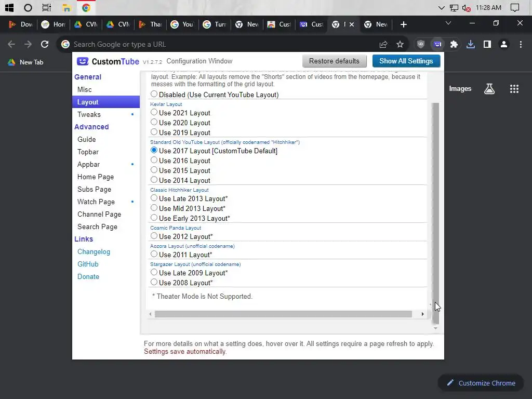Open Cortana search circle in taskbar

pyautogui.click(x=28, y=7)
